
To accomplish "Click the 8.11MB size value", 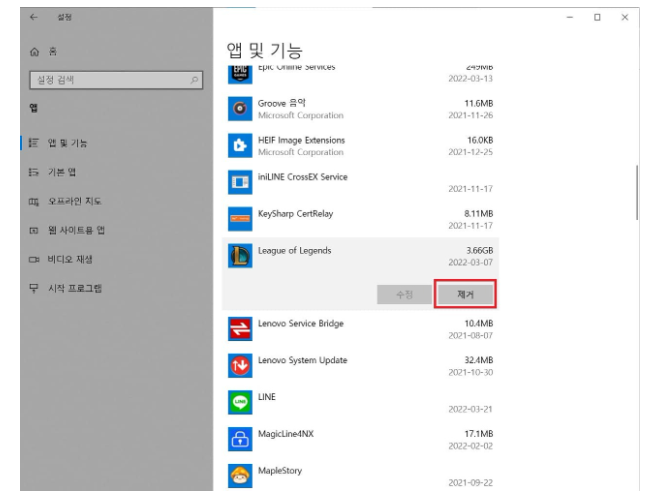I will 479,214.
